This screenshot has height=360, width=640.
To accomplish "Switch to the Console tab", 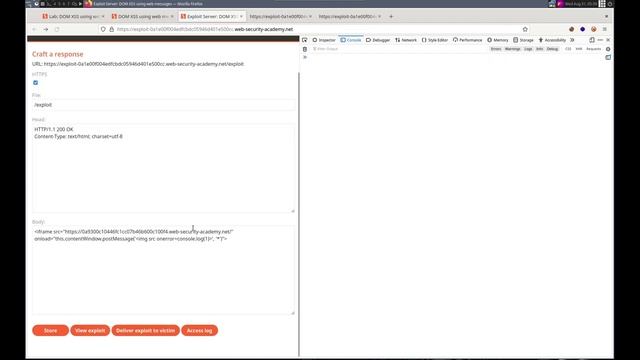I will coord(351,40).
